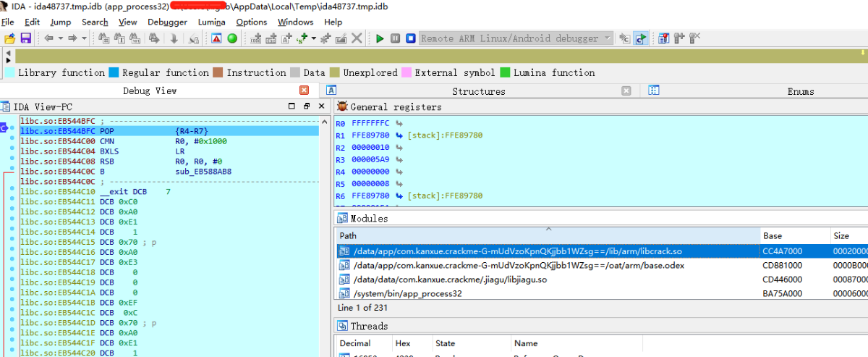Click the gray X toolbar icon
Screen dimensions: 868x357
357,38
